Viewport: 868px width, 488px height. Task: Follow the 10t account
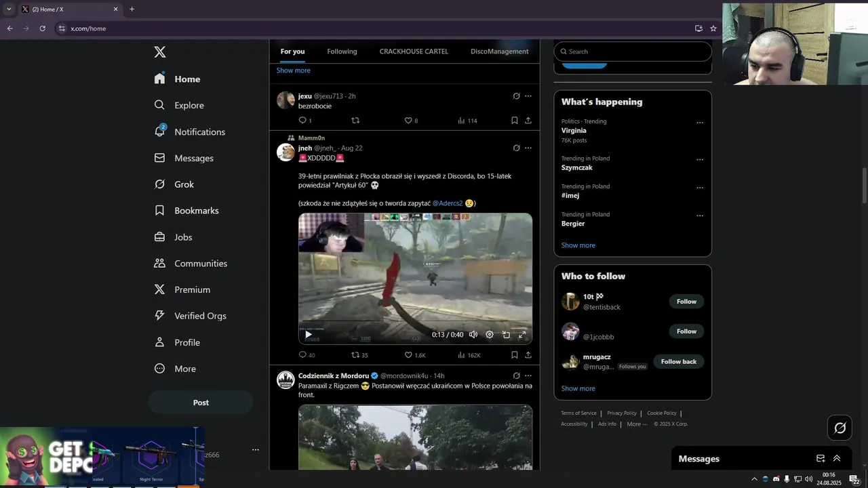coord(686,302)
